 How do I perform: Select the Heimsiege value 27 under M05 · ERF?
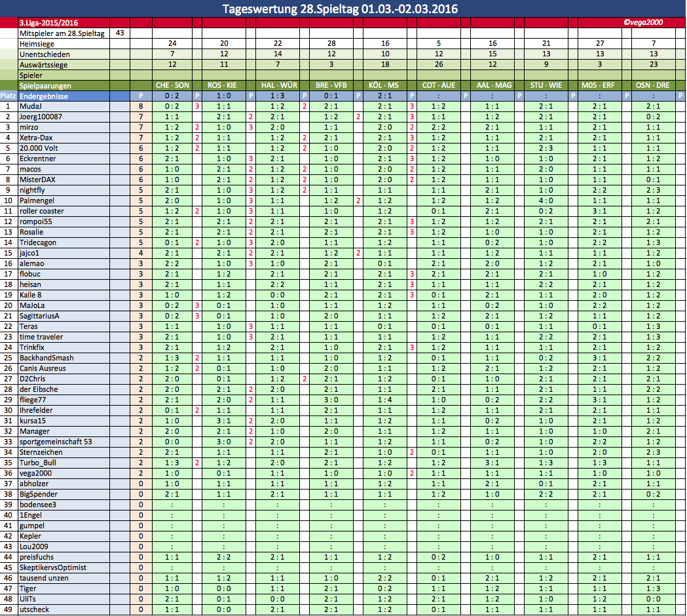(x=600, y=43)
